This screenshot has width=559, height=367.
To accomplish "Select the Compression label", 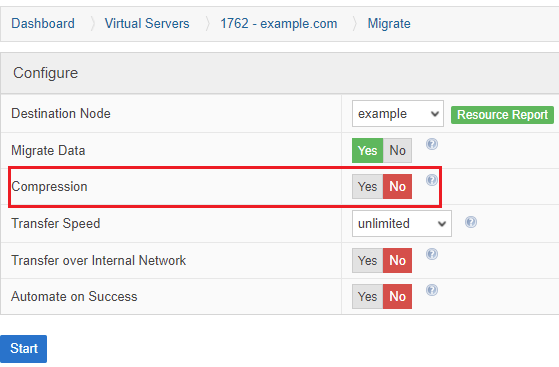I will pos(50,187).
